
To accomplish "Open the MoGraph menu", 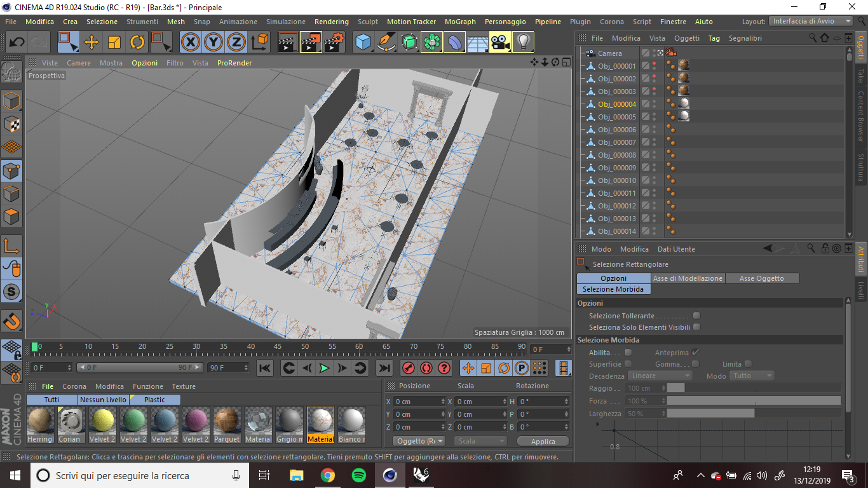I will click(459, 22).
